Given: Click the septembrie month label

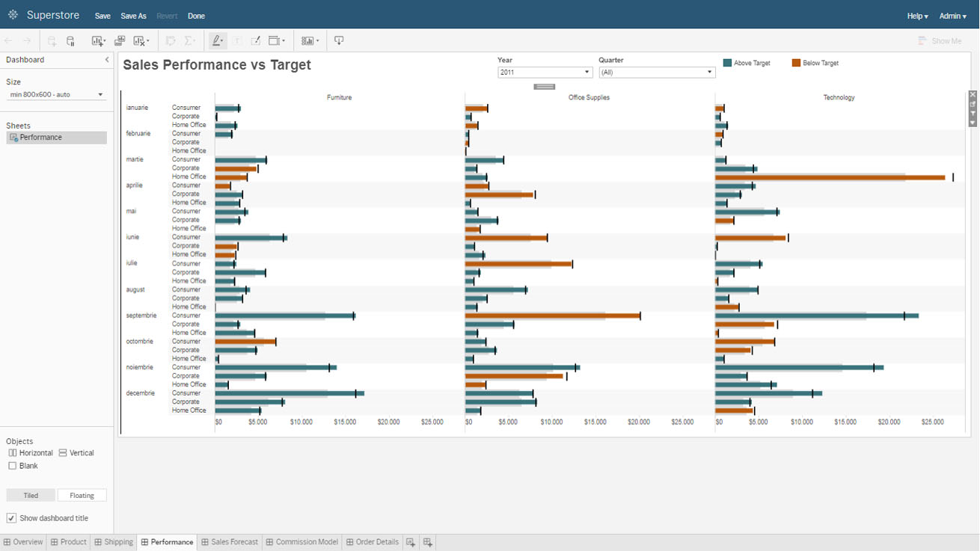Looking at the screenshot, I should pyautogui.click(x=141, y=315).
